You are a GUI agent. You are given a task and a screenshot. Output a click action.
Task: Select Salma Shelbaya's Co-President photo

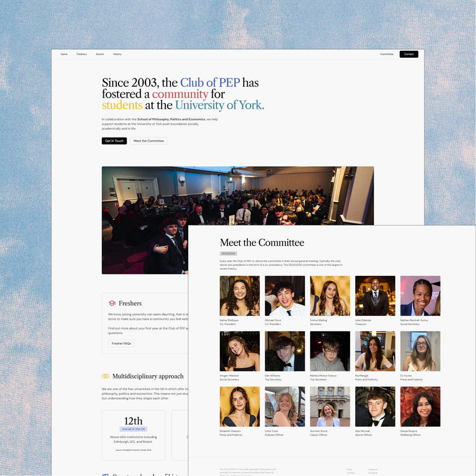(239, 296)
